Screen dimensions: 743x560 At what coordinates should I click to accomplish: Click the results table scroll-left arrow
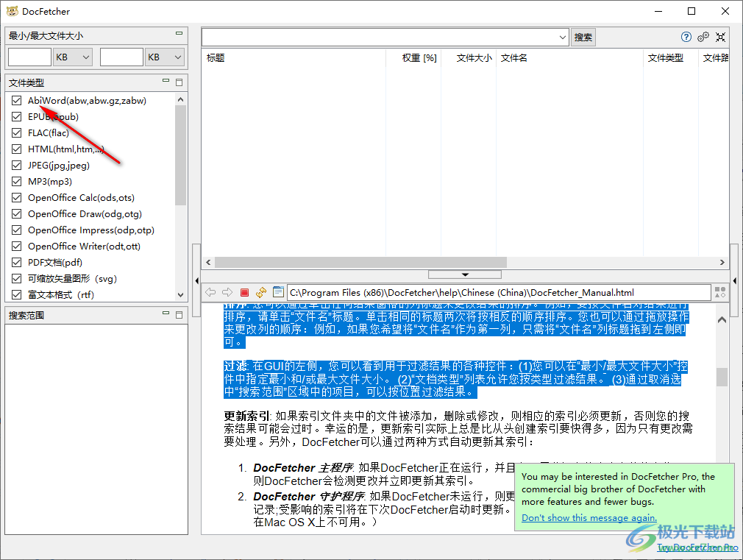click(208, 262)
